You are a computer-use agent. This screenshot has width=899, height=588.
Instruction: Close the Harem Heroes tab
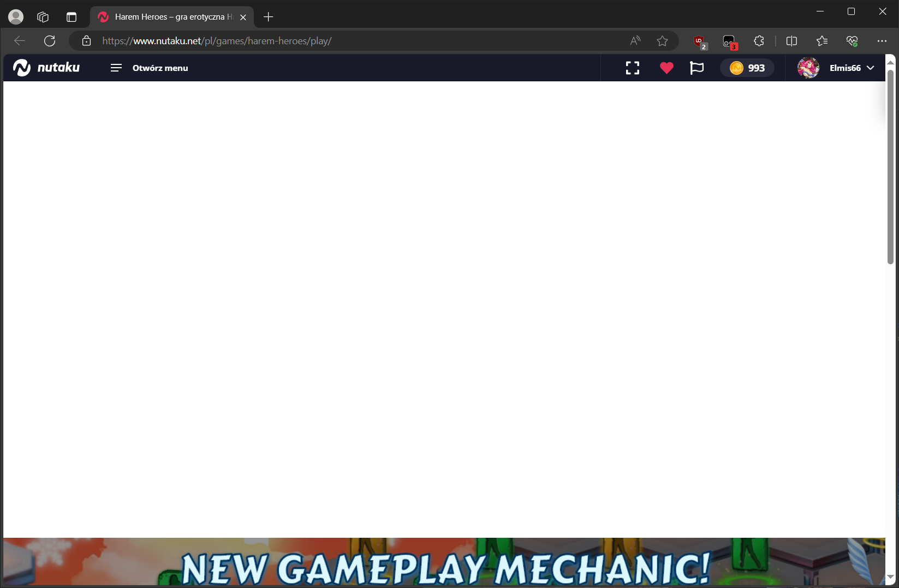(x=243, y=17)
